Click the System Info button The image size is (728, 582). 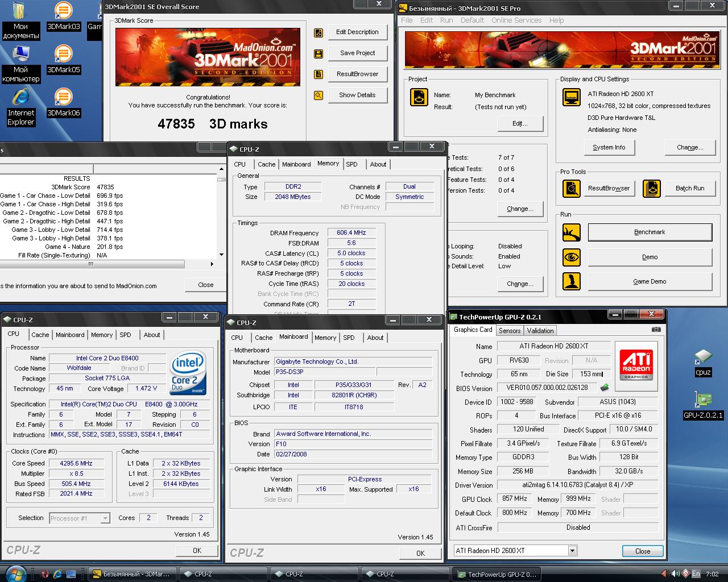609,147
